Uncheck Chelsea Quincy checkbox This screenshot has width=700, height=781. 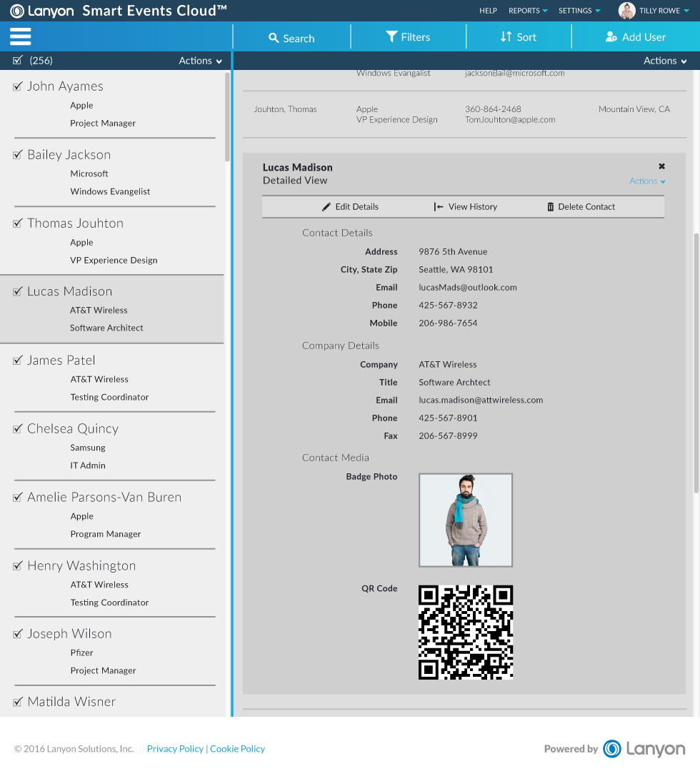(x=18, y=428)
